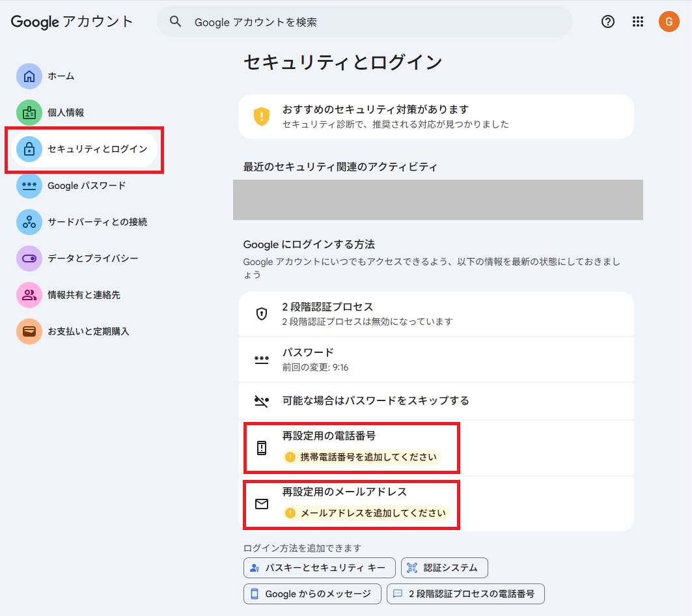Click 携帯電話番号を追加してください warning chip
This screenshot has height=616, width=692.
click(x=363, y=457)
